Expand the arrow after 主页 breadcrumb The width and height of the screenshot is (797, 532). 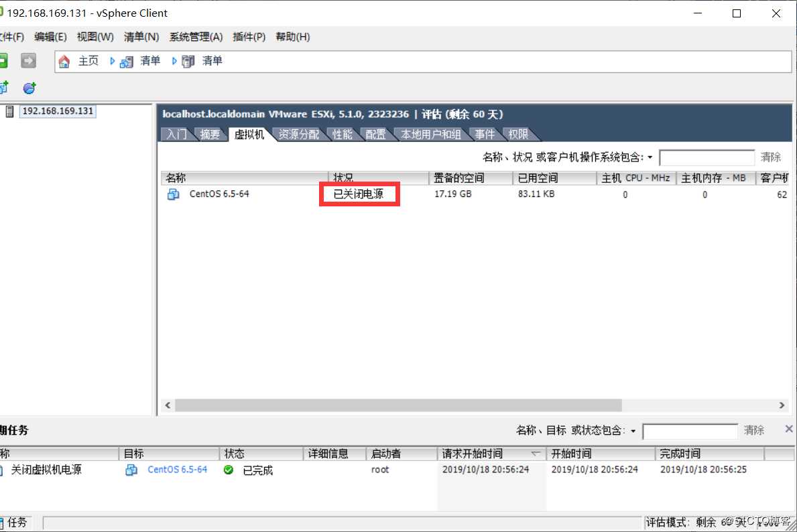(112, 61)
